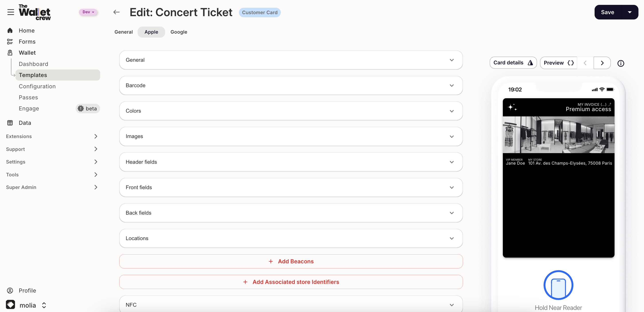Open Forms from the sidebar icon
The height and width of the screenshot is (312, 644).
[10, 42]
